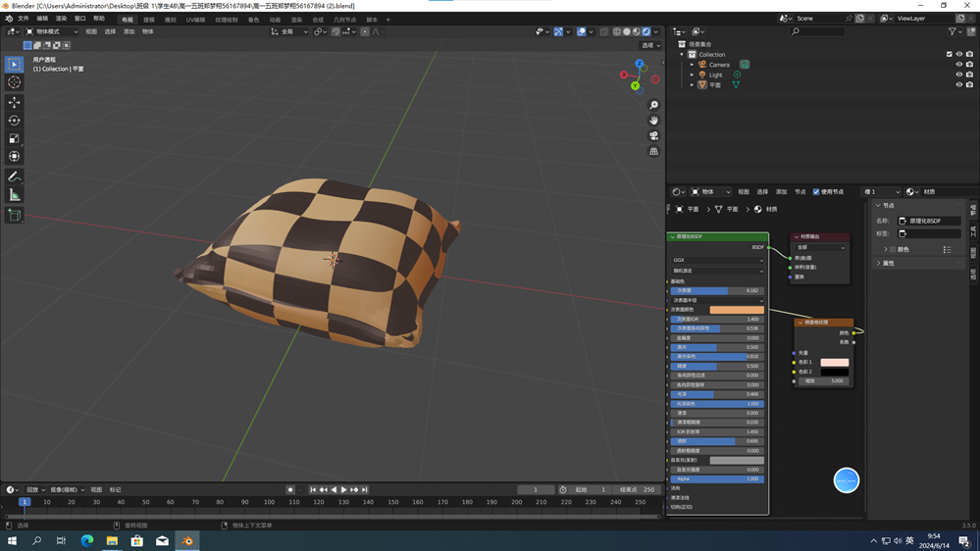
Task: Click the pan view hand icon
Action: (653, 121)
